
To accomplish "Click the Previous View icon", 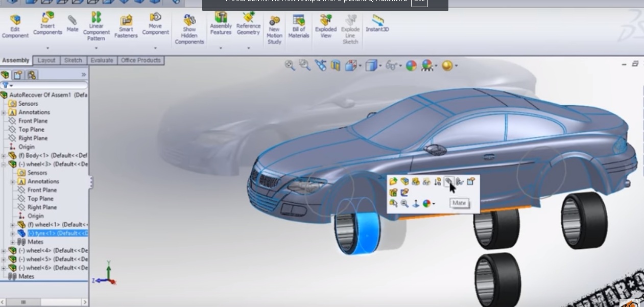I will click(x=320, y=65).
